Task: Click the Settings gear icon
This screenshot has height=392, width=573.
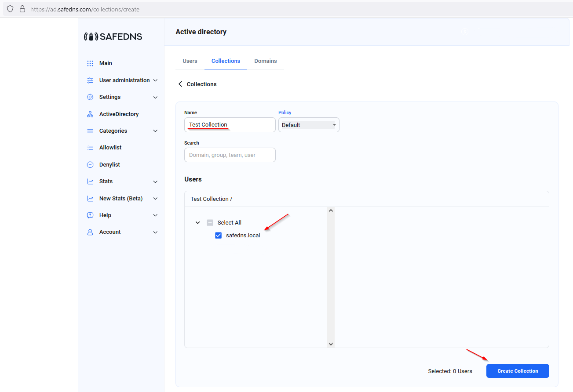Action: pyautogui.click(x=90, y=97)
